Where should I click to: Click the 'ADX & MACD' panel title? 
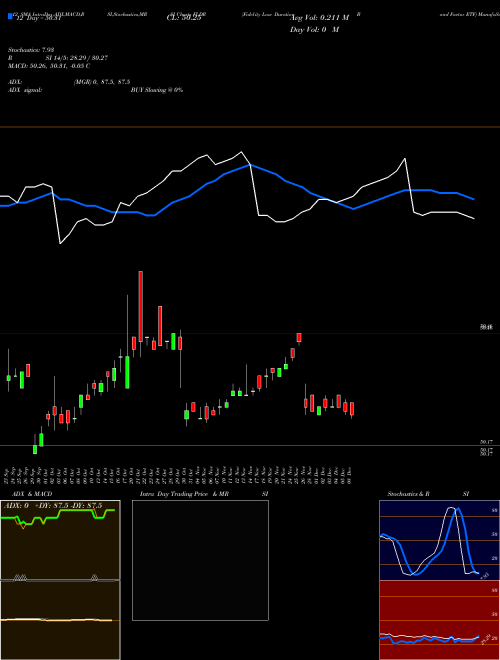(x=32, y=494)
